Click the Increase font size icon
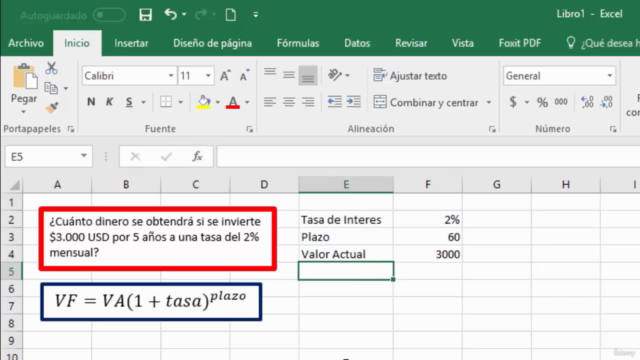Image resolution: width=640 pixels, height=360 pixels. 225,76
